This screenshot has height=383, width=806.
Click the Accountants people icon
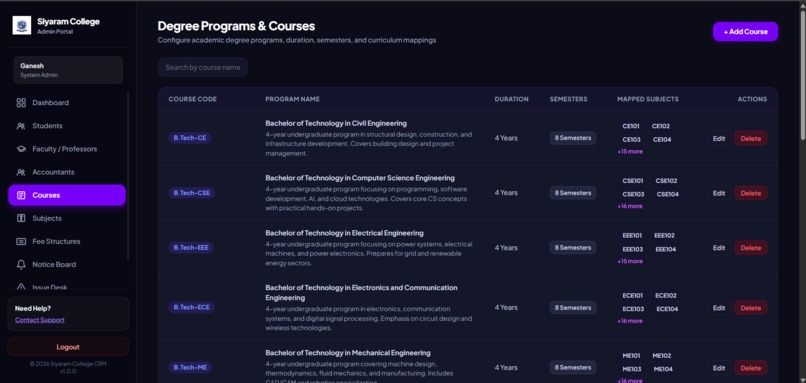coord(21,172)
